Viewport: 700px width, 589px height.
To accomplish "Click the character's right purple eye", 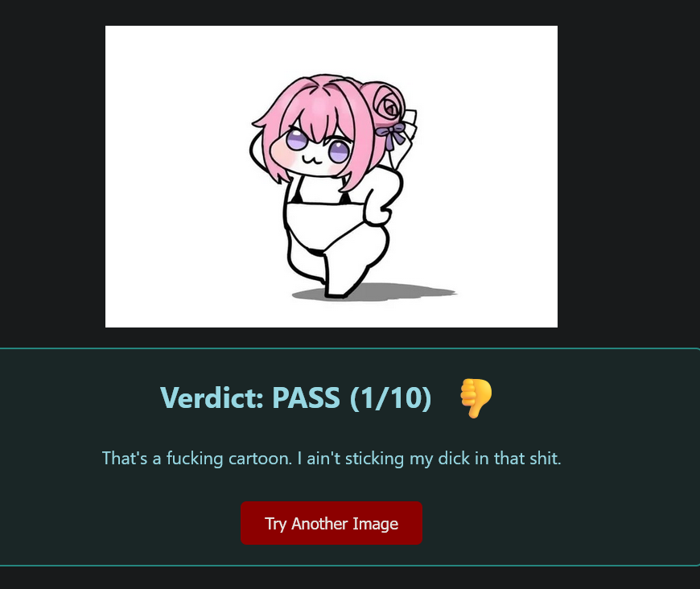I will [x=340, y=151].
